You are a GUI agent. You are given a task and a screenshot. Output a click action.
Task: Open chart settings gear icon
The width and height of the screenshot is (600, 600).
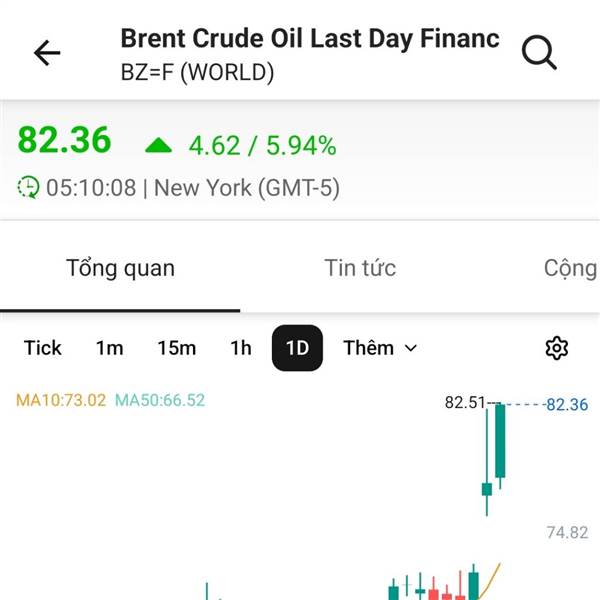pos(556,348)
